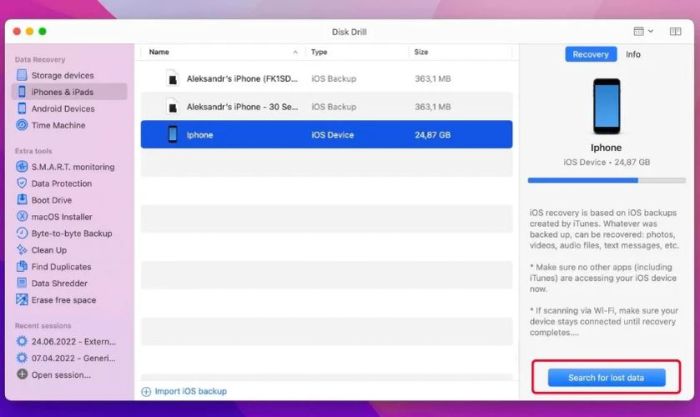Screen dimensions: 700x417
Task: Select the Aleksandr's iPhone - 30 Se... row
Action: [x=326, y=107]
